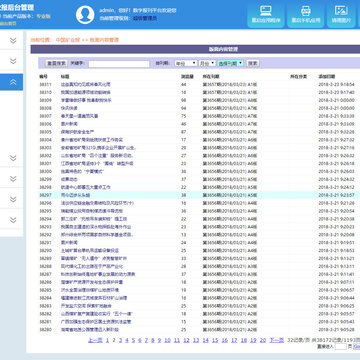Click date cell 2018-3-23 9:18:54
Viewport: 360px width, 360px height.
pyautogui.click(x=336, y=85)
